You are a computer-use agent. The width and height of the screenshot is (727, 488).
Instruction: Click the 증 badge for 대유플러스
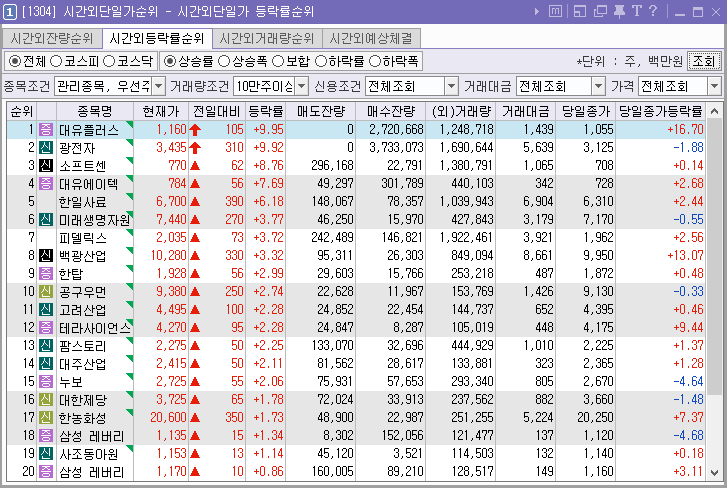coord(46,129)
